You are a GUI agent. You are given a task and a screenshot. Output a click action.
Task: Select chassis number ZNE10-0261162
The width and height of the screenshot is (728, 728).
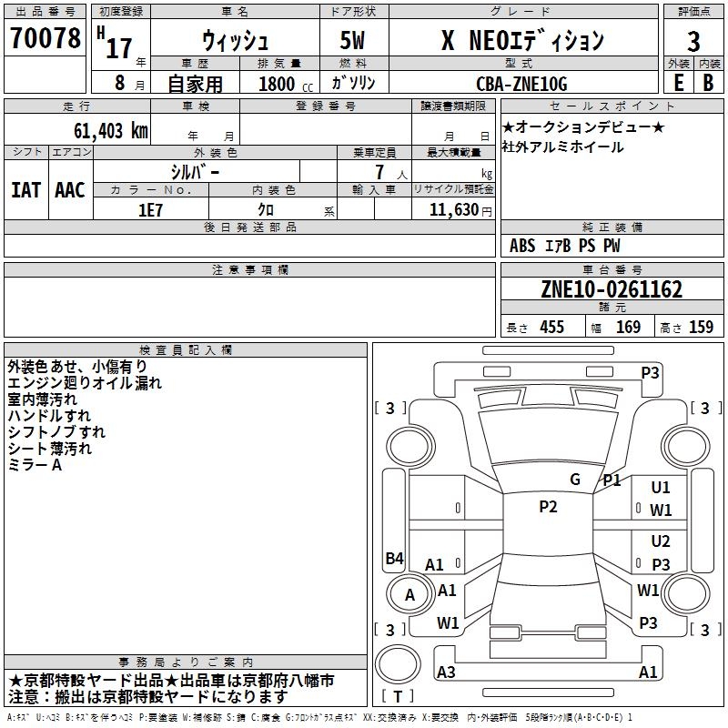pyautogui.click(x=612, y=289)
